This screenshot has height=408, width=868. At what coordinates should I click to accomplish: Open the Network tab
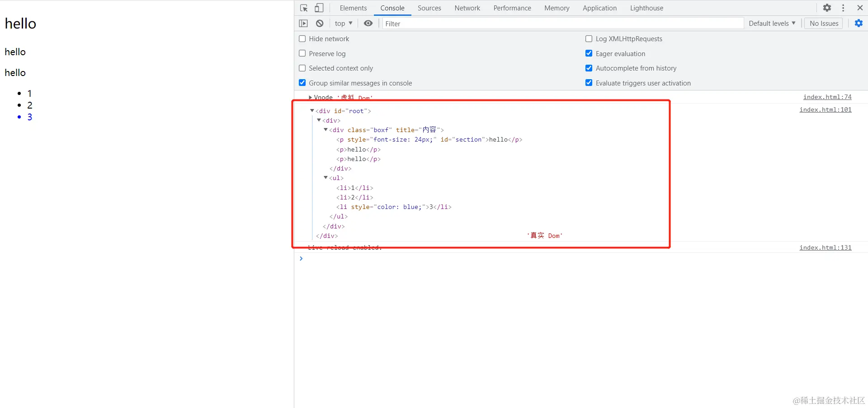pos(467,8)
